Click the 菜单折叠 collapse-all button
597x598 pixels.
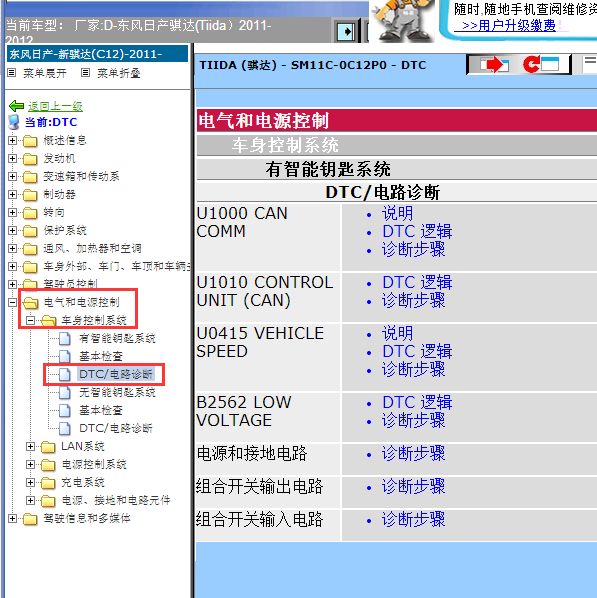(x=111, y=73)
